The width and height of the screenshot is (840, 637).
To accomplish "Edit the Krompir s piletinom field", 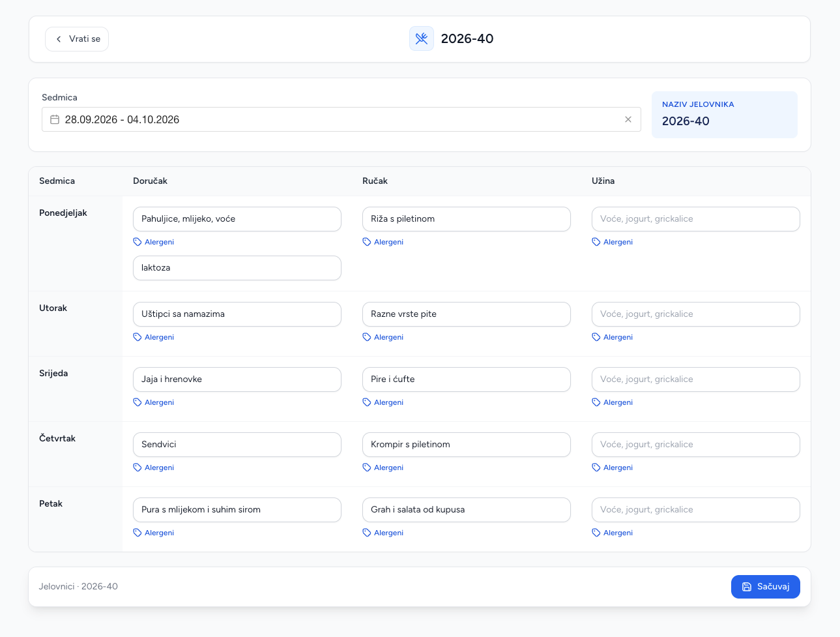I will pyautogui.click(x=467, y=445).
